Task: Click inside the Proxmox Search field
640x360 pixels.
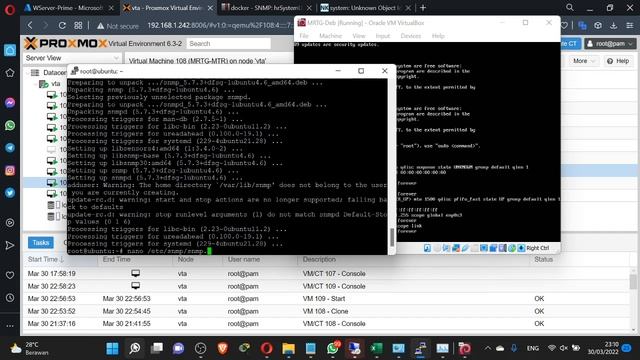Action: (x=229, y=44)
